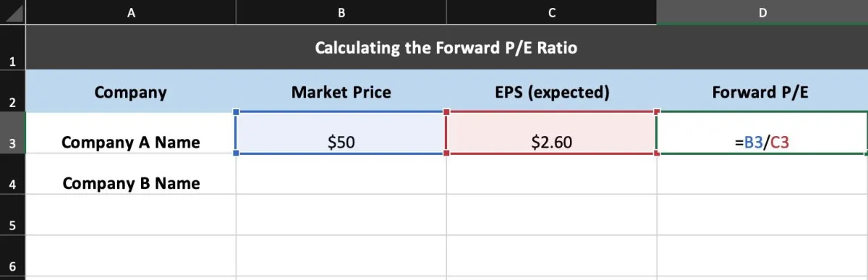Screen dimensions: 868x280
Task: Click the title cell Calculating the Forward P/E Ratio
Action: (x=446, y=48)
